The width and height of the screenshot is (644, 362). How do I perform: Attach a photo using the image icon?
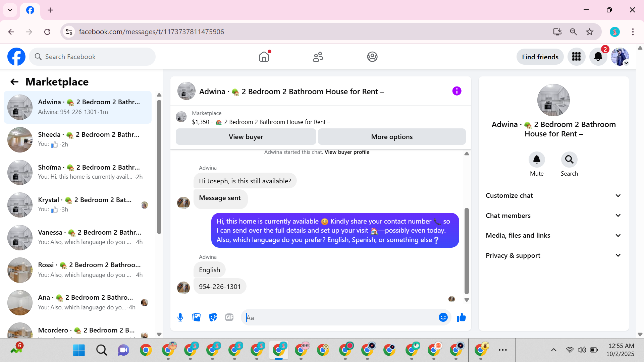[197, 317]
